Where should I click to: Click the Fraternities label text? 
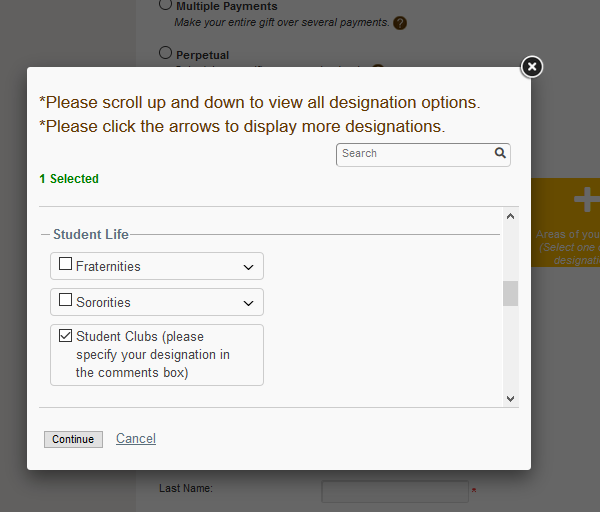[108, 266]
